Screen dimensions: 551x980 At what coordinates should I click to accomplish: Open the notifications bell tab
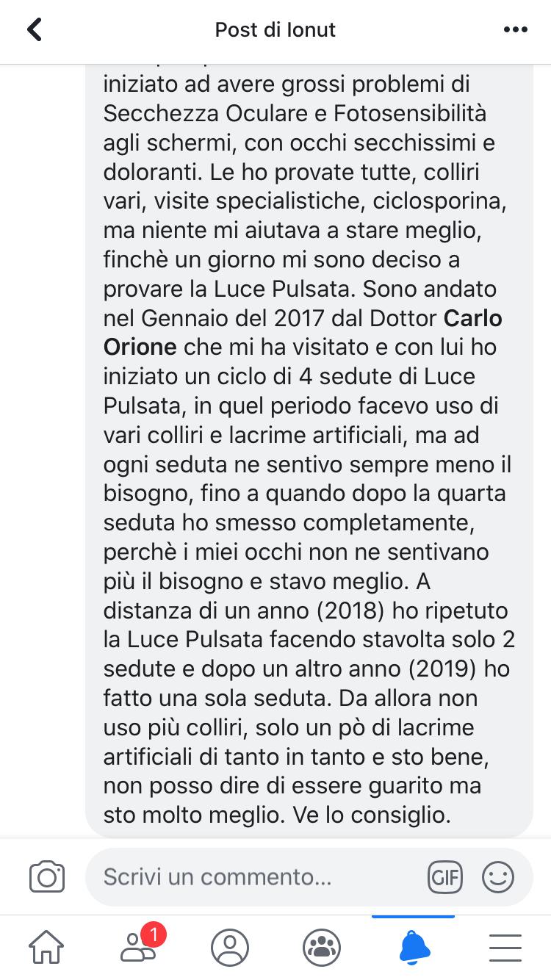pos(414,947)
